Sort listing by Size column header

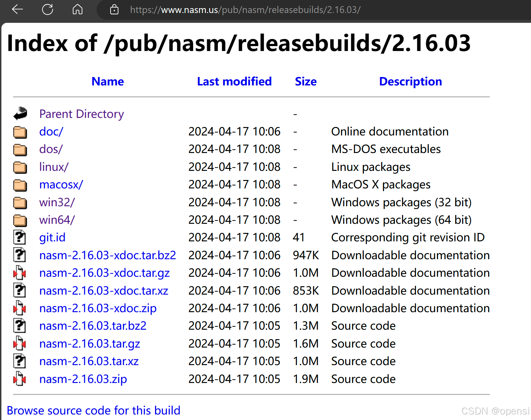click(306, 81)
